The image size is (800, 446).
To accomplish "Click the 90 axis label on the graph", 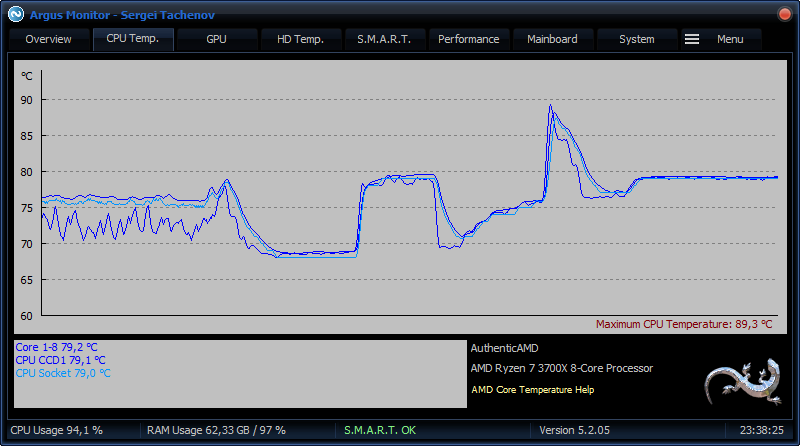I will pos(27,100).
